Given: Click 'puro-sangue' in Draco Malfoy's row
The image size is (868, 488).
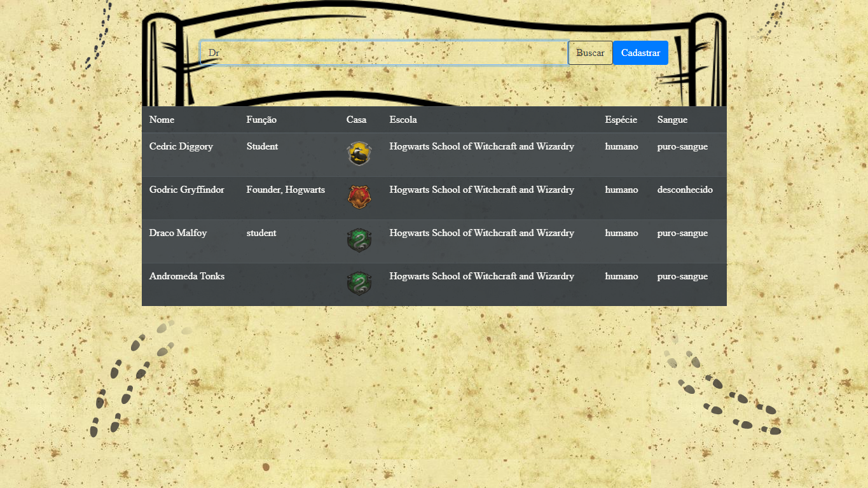Looking at the screenshot, I should click(682, 234).
